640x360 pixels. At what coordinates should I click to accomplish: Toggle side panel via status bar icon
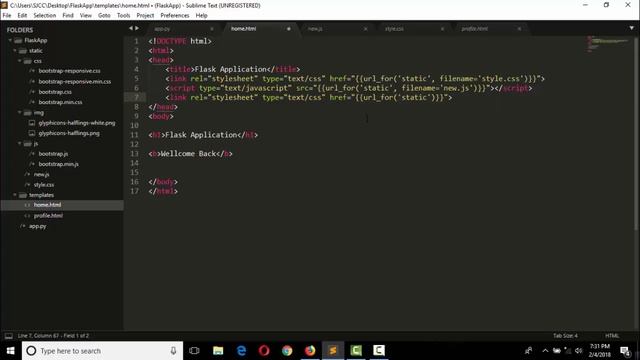pyautogui.click(x=9, y=336)
